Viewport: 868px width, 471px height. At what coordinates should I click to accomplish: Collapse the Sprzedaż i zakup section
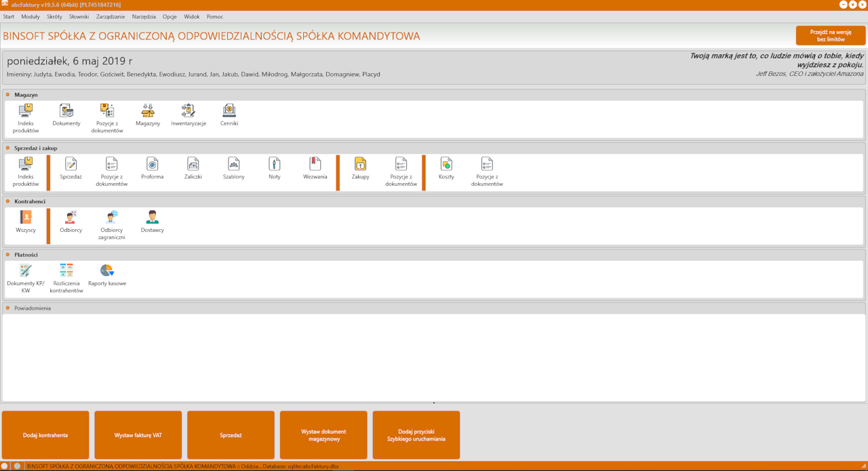[8, 148]
